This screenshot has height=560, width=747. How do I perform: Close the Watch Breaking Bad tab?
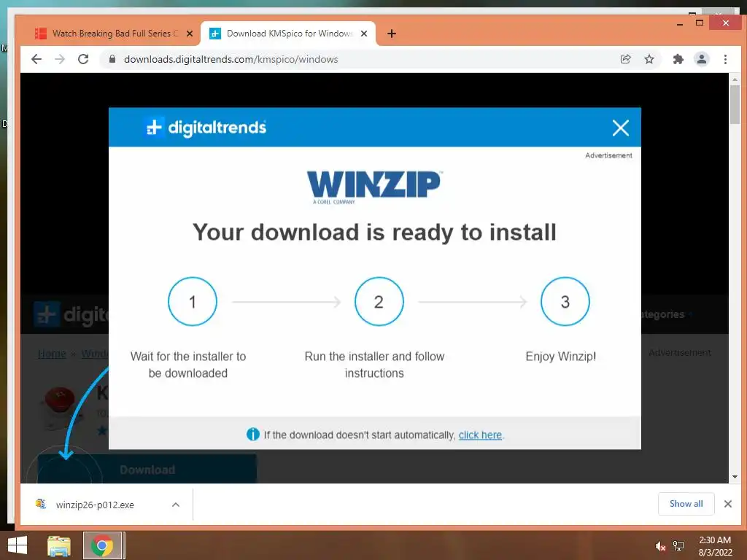click(x=190, y=34)
